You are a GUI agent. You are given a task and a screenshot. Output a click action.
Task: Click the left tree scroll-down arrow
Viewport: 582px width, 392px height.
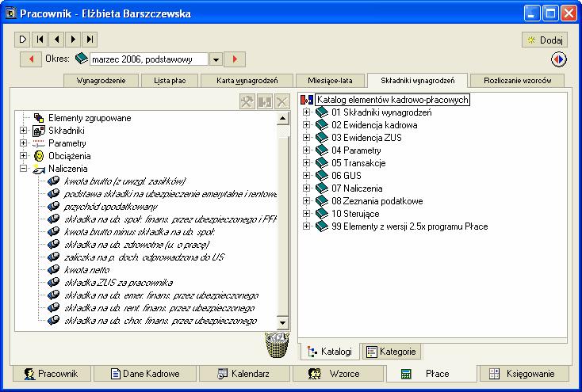[282, 322]
